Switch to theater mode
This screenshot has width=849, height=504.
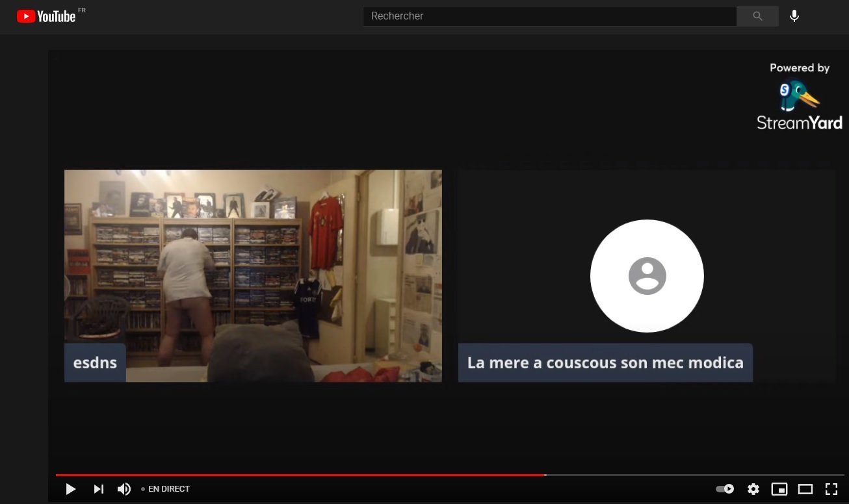click(x=805, y=489)
